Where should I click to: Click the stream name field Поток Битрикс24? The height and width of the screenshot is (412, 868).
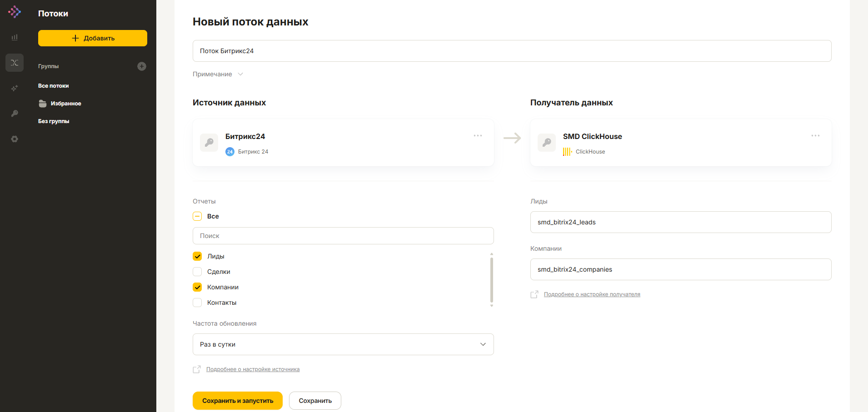coord(512,51)
